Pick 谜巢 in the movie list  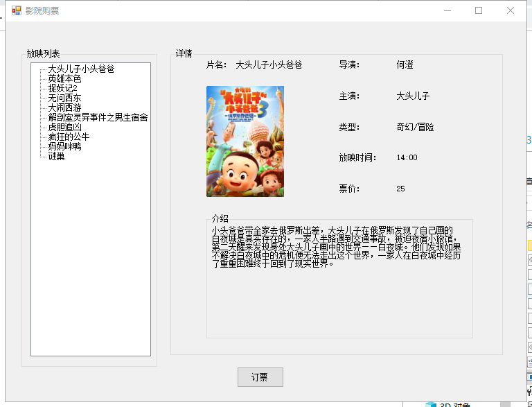56,156
